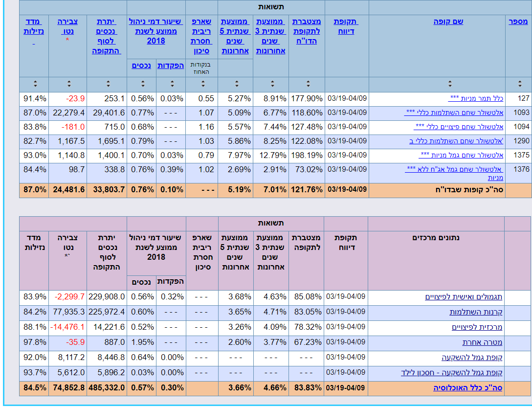Sort by יתרת נכסים column arrows icon
This screenshot has width=532, height=407.
pos(108,84)
